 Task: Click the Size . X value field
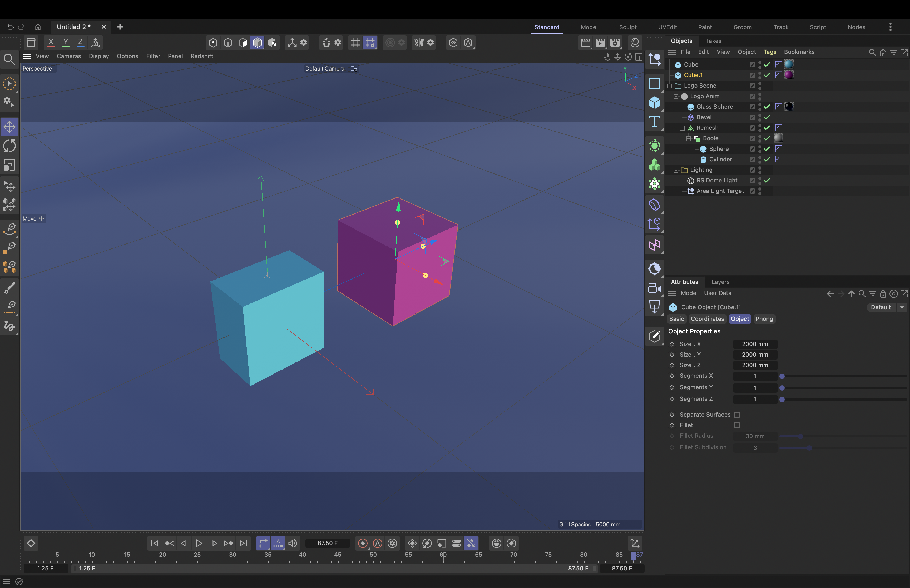coord(755,344)
